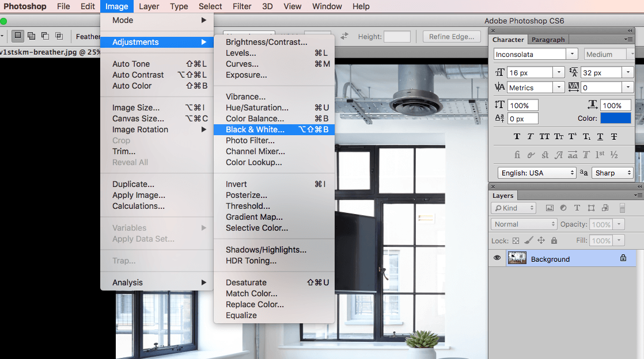
Task: Swap width and height arrows icon
Action: coord(344,36)
